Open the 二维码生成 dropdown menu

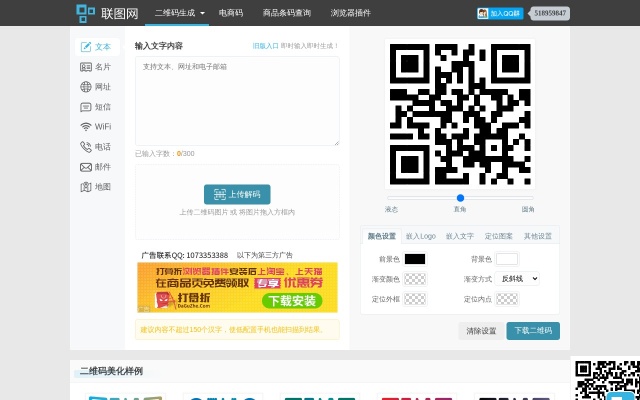[181, 14]
